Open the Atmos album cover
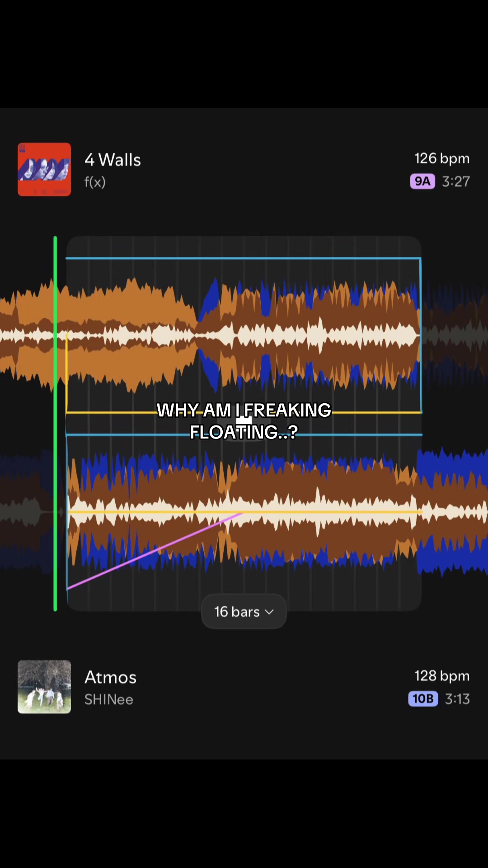 (44, 687)
